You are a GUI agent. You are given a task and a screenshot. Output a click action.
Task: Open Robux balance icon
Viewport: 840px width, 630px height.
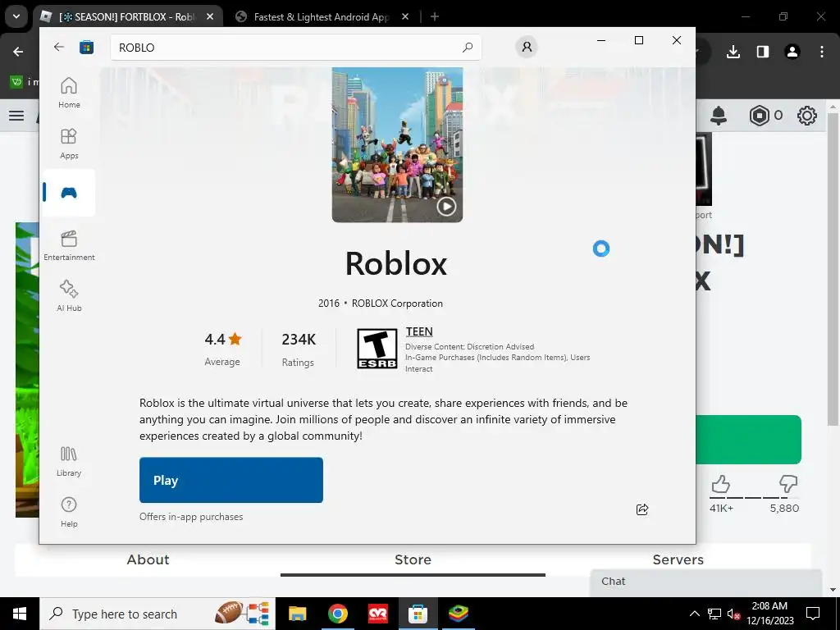759,115
